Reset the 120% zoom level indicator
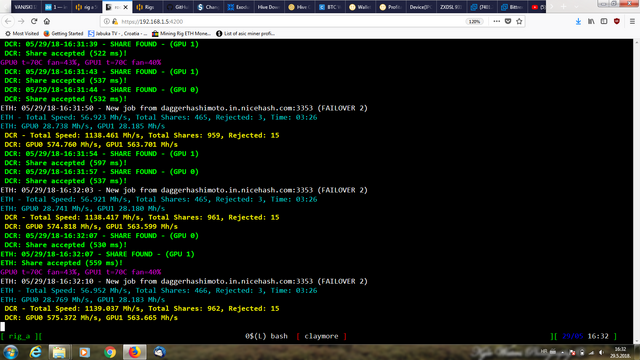This screenshot has height=360, width=640. click(x=474, y=21)
